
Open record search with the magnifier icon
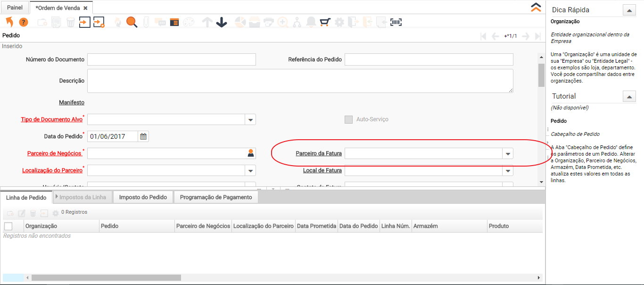[x=132, y=22]
